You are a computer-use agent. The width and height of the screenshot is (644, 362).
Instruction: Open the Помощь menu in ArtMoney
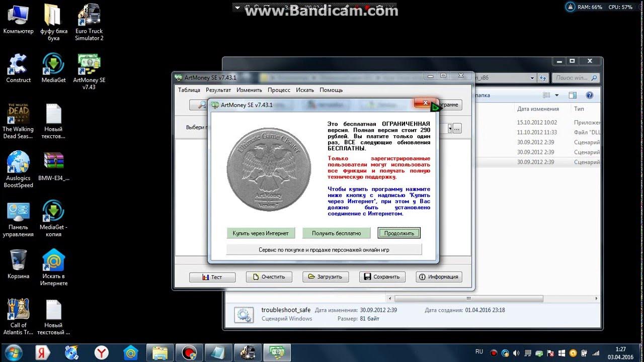click(331, 90)
